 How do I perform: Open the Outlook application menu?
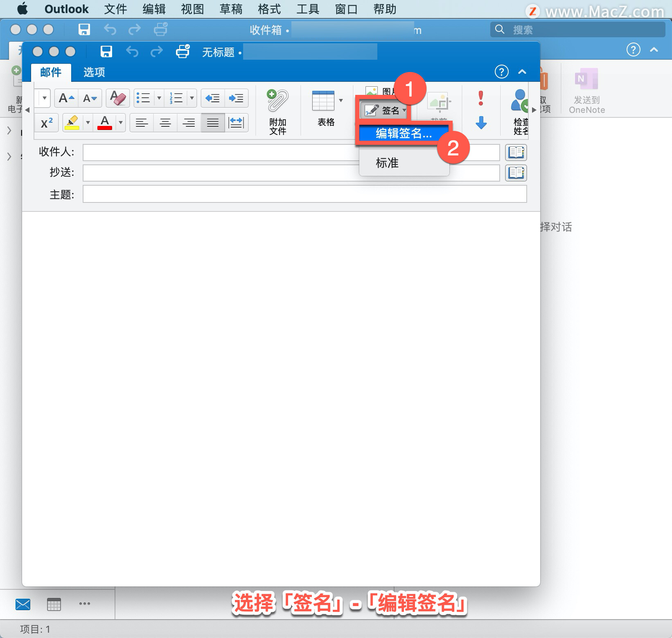66,9
